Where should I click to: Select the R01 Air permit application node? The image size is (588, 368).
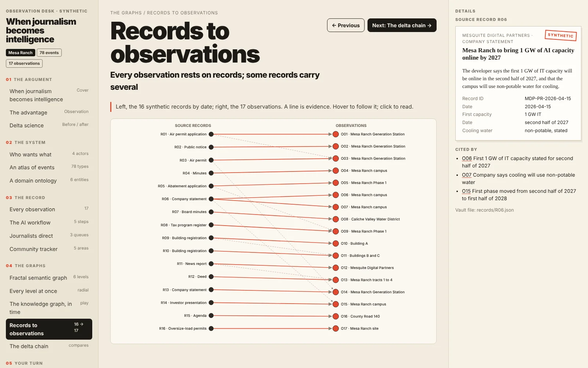tap(211, 134)
